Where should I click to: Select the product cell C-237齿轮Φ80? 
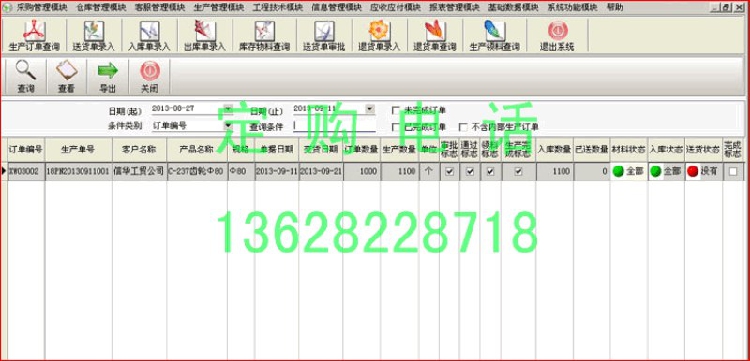pos(197,172)
